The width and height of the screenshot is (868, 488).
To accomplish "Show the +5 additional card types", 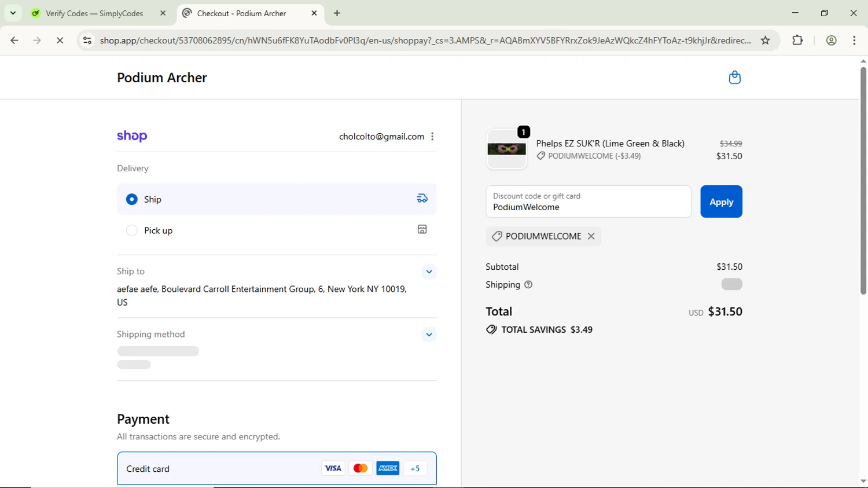I will pyautogui.click(x=415, y=468).
